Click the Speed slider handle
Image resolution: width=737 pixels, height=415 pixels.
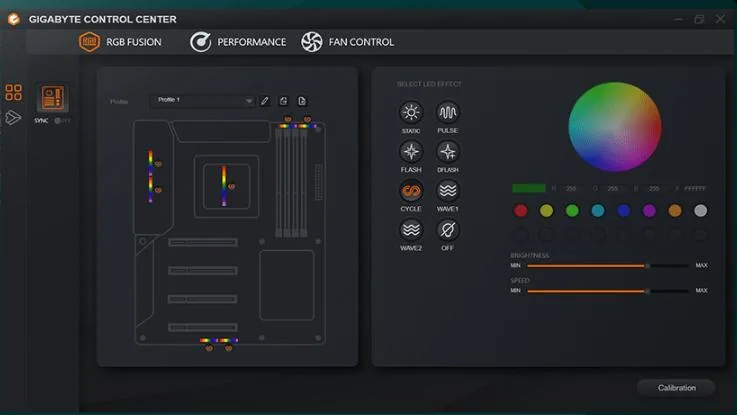tap(647, 291)
